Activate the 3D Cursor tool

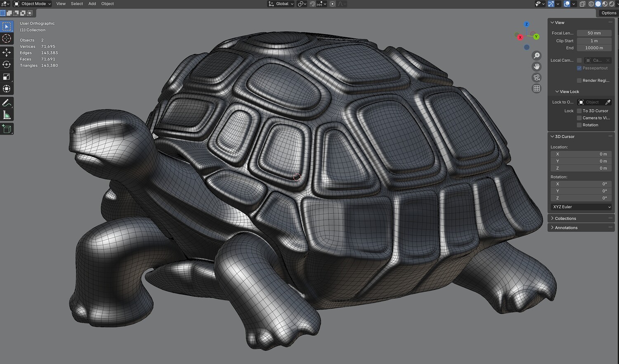coord(7,38)
